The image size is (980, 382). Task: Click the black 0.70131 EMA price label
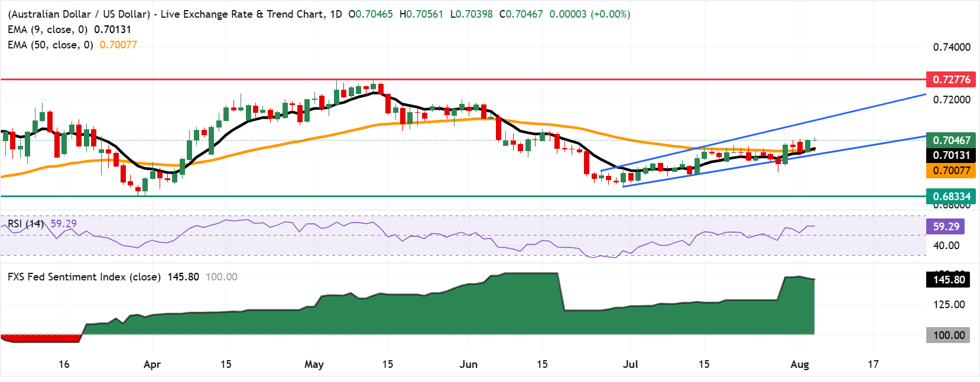951,155
